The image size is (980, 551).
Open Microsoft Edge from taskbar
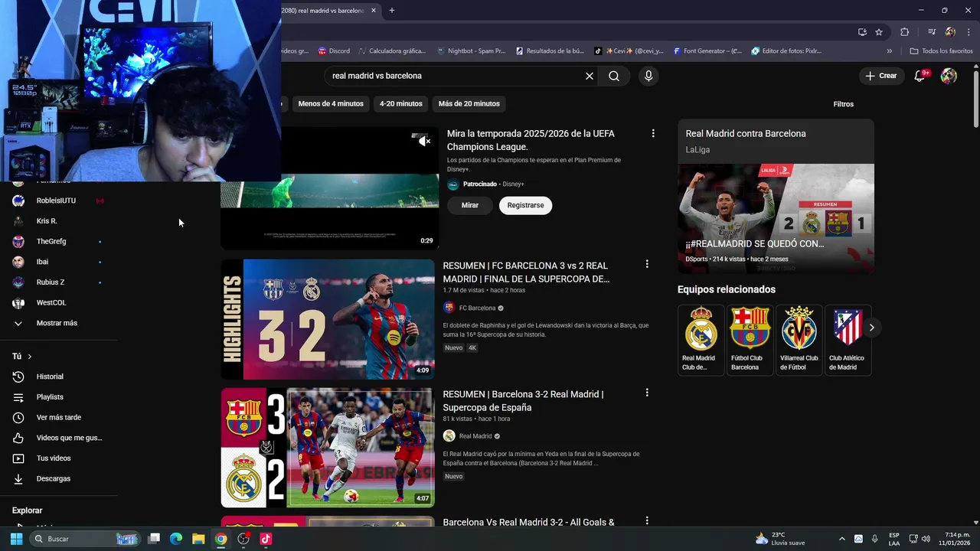click(x=175, y=539)
